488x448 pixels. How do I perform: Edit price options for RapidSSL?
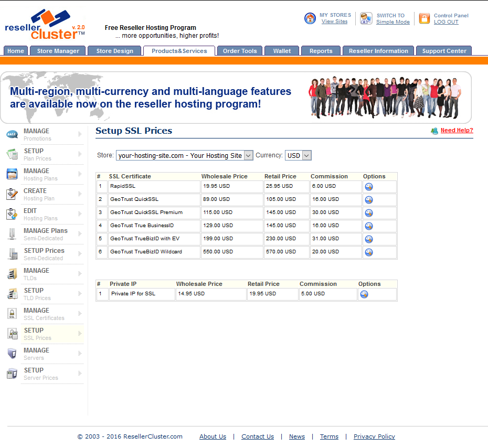pos(369,187)
